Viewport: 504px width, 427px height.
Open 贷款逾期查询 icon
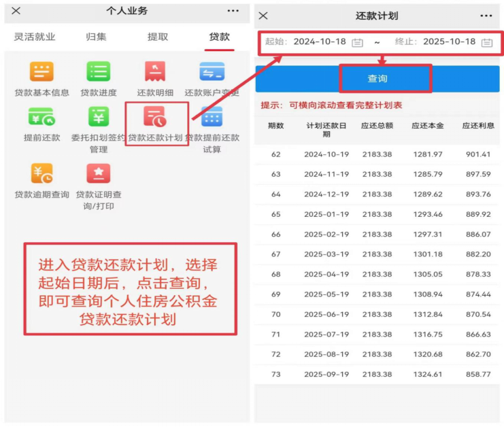[41, 174]
